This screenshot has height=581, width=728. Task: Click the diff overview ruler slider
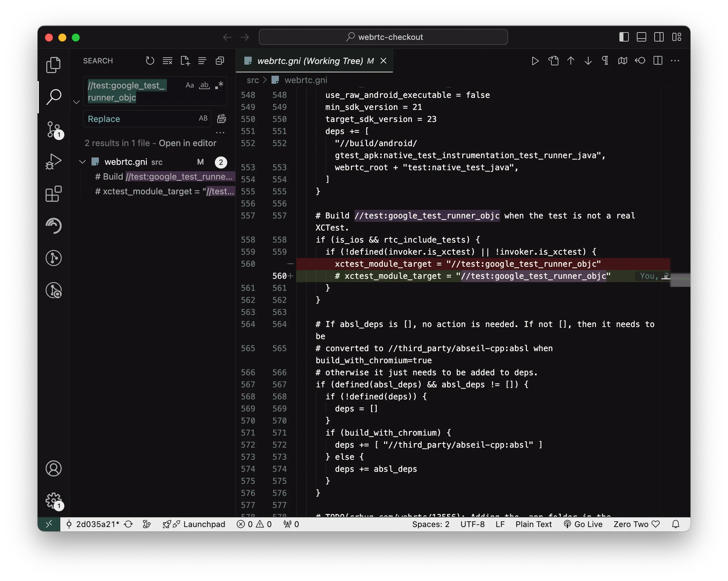pyautogui.click(x=680, y=280)
